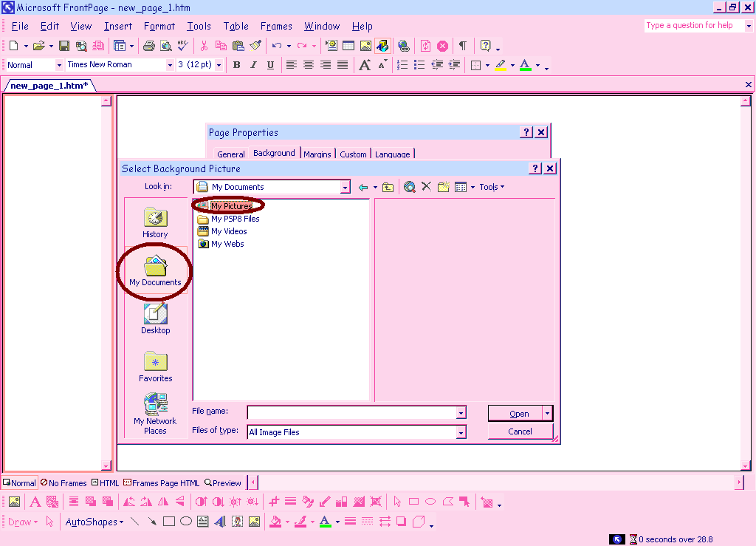Open Favorites in places bar
Screen dimensions: 756x546
pyautogui.click(x=155, y=366)
